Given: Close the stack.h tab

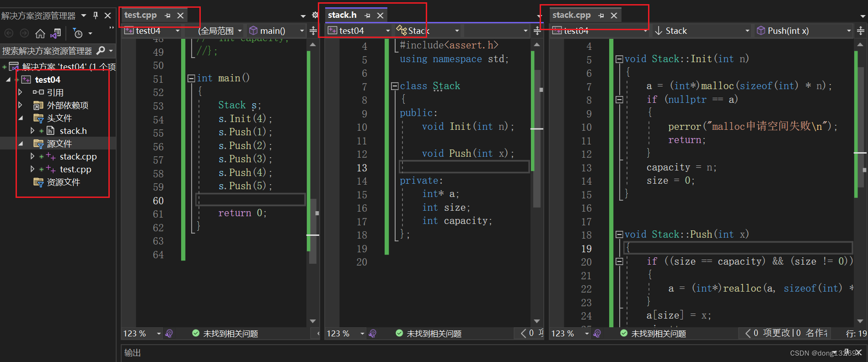Looking at the screenshot, I should tap(380, 16).
